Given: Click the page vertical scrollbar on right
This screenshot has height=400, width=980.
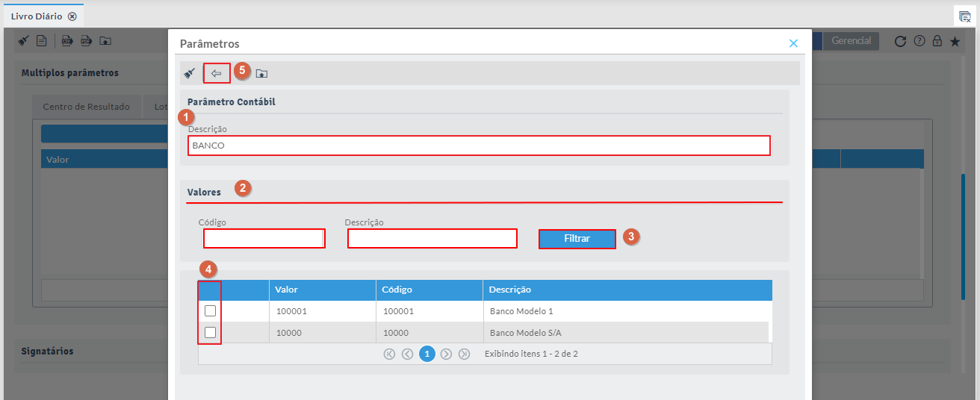Looking at the screenshot, I should point(964,237).
